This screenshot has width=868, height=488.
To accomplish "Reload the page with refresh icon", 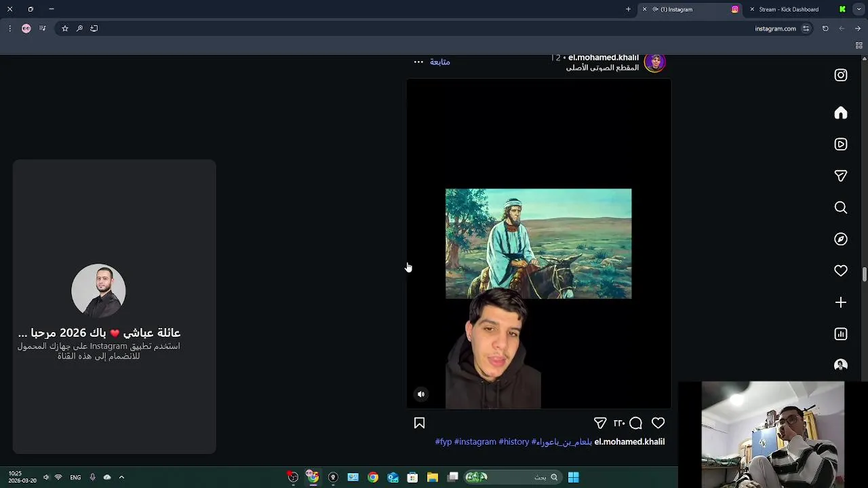I will pyautogui.click(x=825, y=28).
